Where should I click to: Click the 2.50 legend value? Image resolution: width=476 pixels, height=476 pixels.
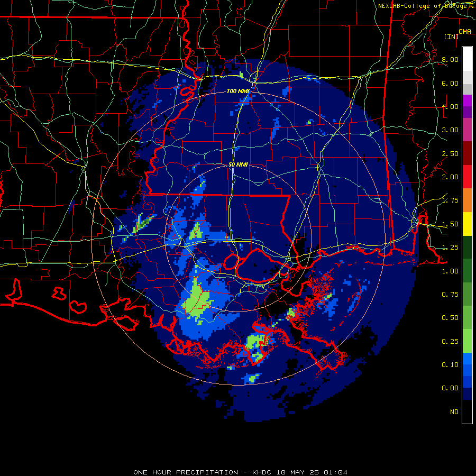[450, 153]
